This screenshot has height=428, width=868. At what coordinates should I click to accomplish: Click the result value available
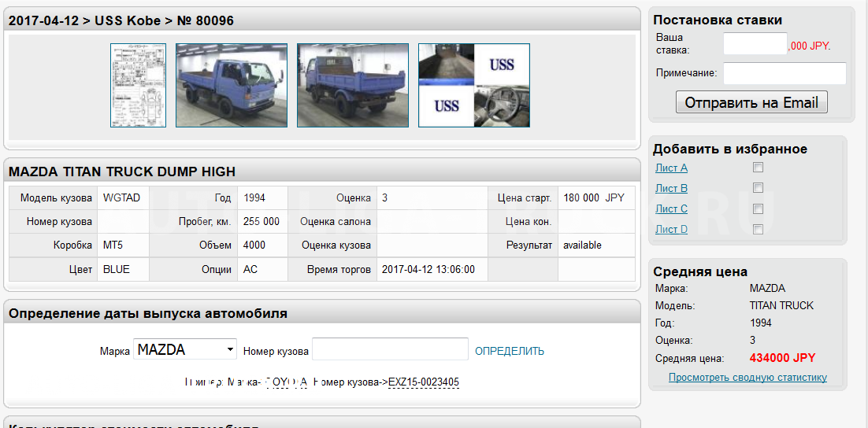[582, 245]
